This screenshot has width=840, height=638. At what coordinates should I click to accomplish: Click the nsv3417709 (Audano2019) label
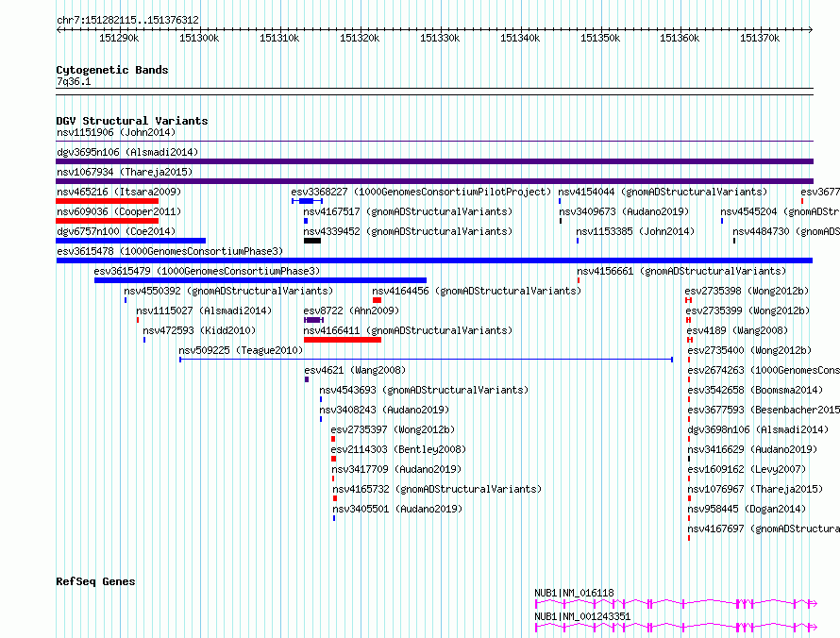[x=396, y=469]
